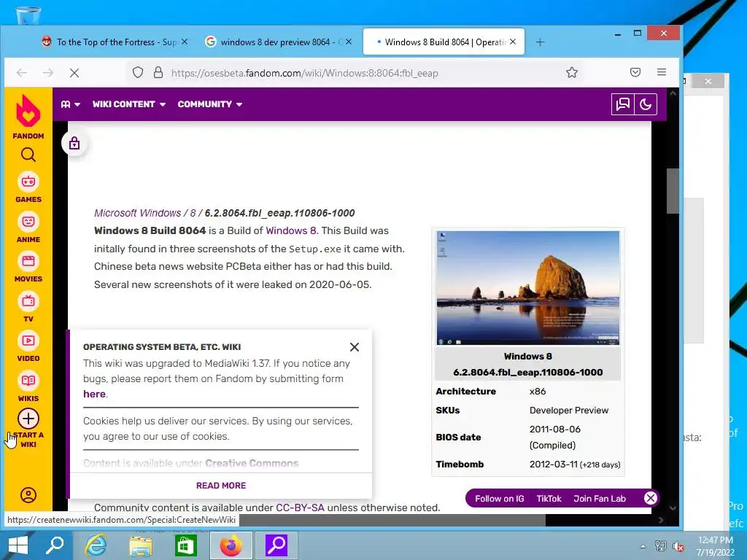Open the Windows Start button

18,545
